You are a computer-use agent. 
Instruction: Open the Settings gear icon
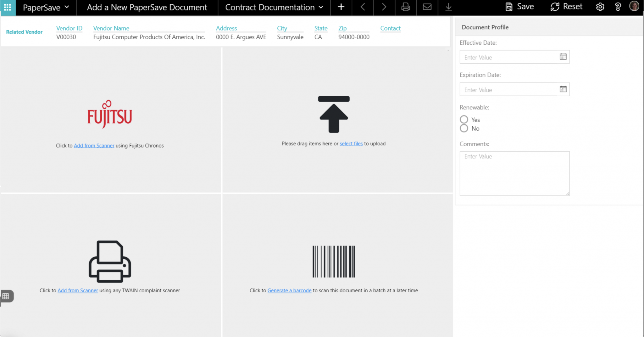(600, 7)
